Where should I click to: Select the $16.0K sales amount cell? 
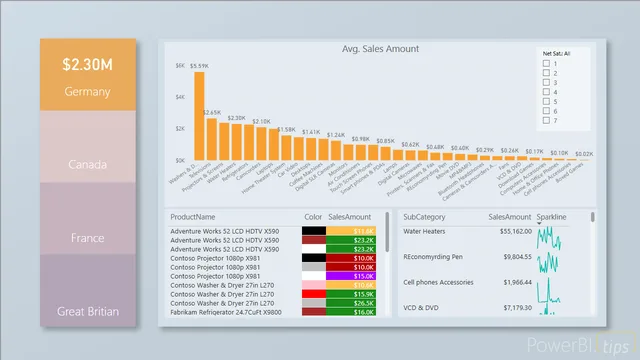351,312
